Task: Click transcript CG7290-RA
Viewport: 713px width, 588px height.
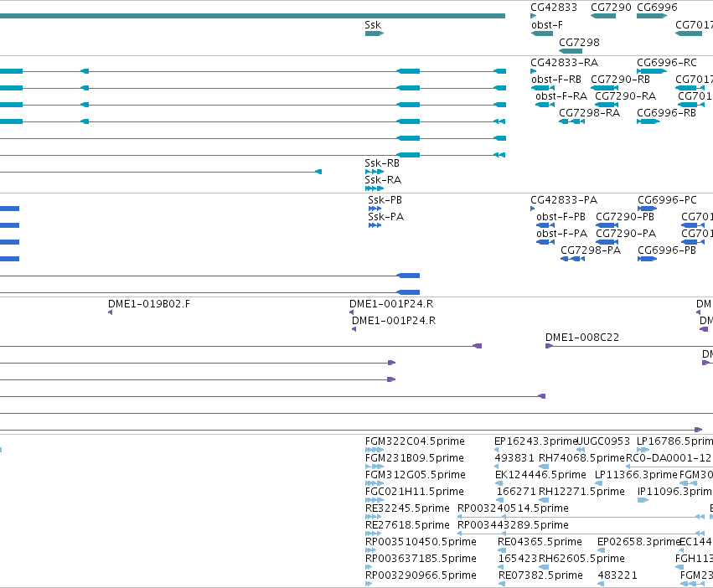Action: pyautogui.click(x=625, y=96)
